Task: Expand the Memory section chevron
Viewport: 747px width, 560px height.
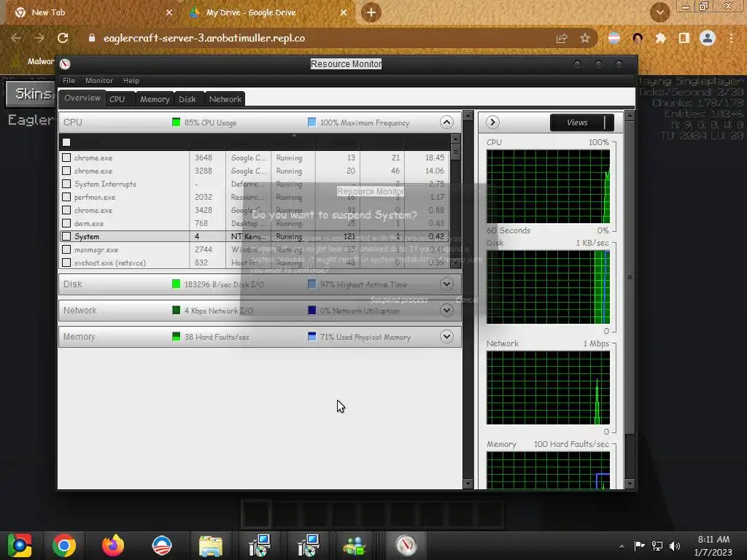Action: point(446,337)
